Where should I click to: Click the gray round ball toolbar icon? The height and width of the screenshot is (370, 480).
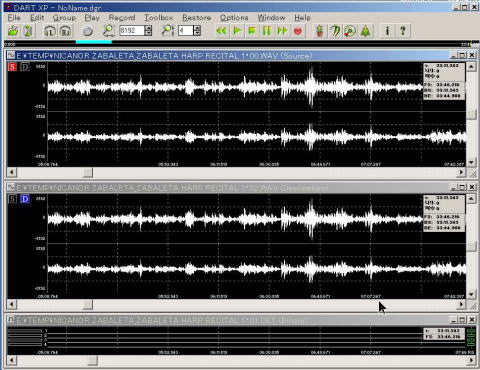pyautogui.click(x=87, y=31)
